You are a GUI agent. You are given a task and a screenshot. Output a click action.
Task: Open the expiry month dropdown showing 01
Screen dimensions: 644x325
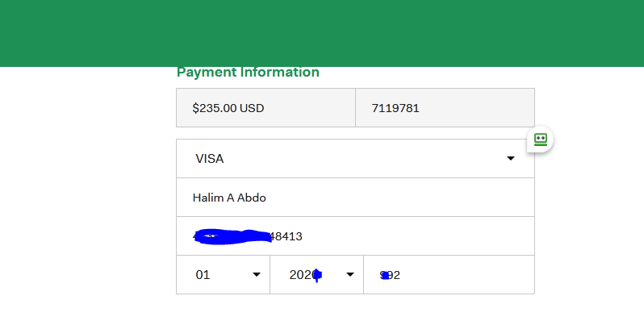point(223,275)
